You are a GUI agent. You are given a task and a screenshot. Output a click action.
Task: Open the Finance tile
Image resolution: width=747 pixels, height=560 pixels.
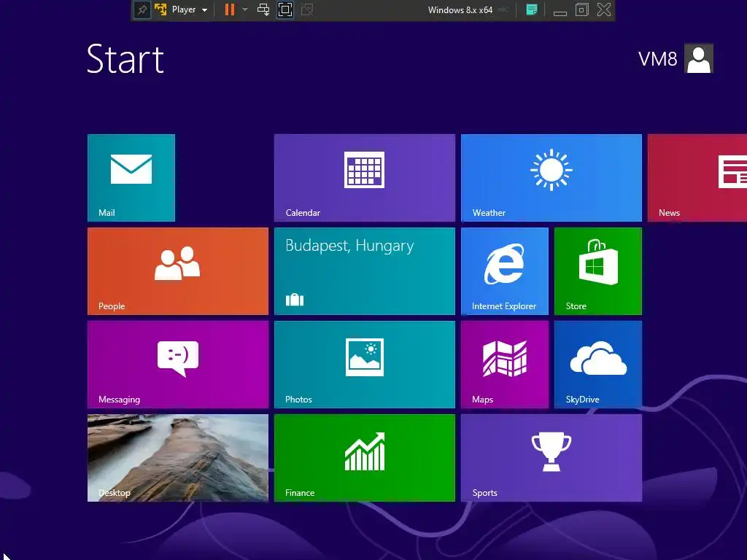pos(365,458)
